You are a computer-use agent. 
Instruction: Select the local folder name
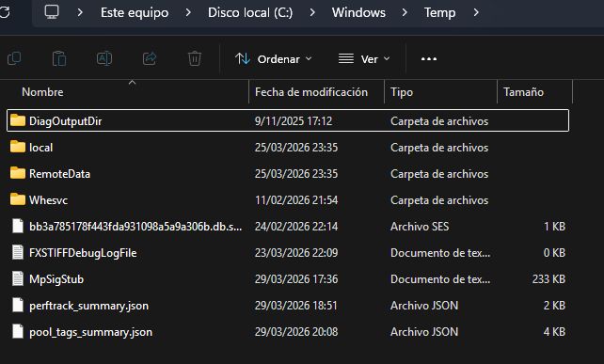click(x=40, y=147)
